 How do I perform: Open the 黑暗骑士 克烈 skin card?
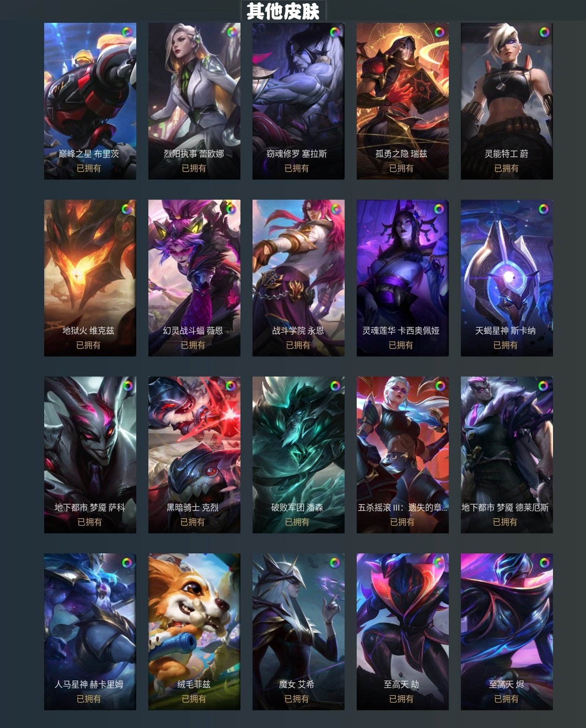194,455
